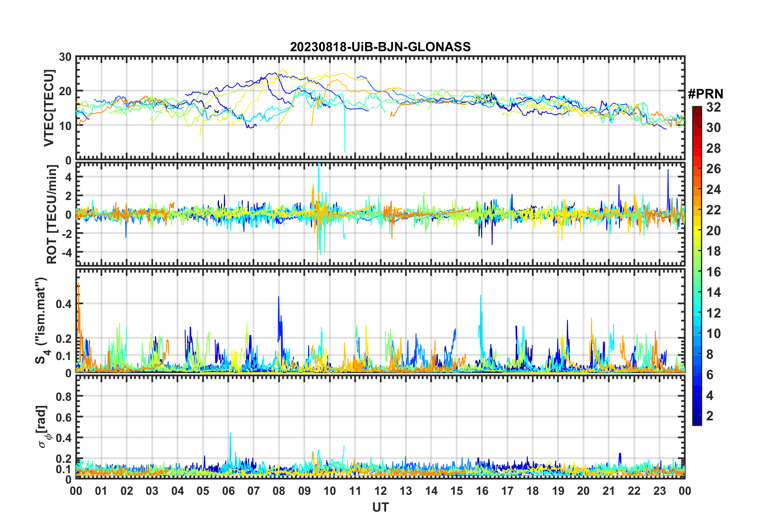The width and height of the screenshot is (761, 532).
Task: Select the S4 ("ism.mat") axis label
Action: click(41, 320)
